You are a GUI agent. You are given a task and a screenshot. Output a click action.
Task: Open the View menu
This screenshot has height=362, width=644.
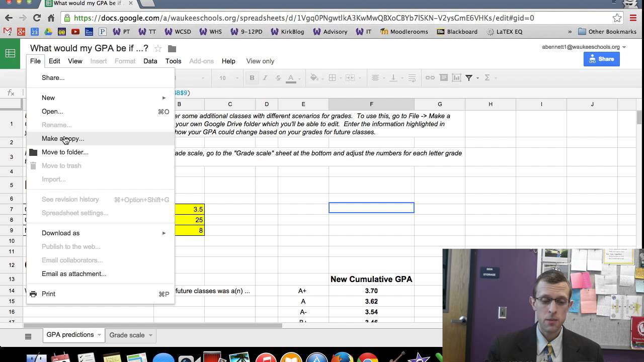[x=75, y=61]
